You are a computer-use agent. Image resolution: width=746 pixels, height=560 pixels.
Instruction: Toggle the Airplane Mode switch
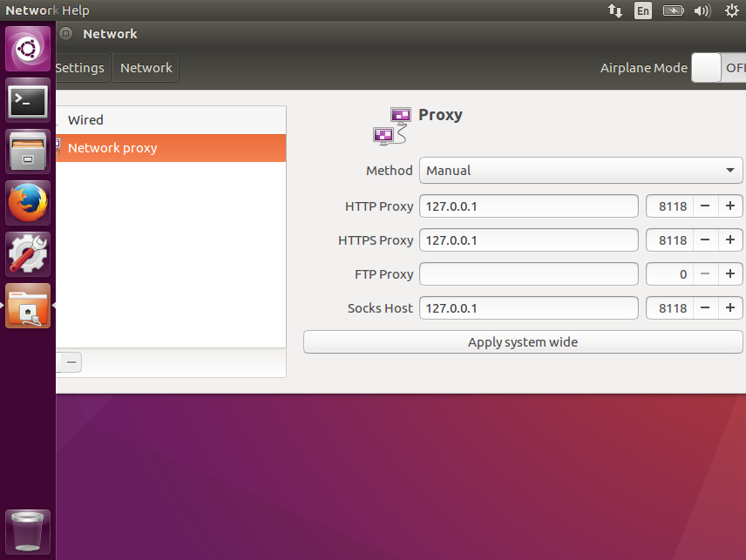pos(718,68)
